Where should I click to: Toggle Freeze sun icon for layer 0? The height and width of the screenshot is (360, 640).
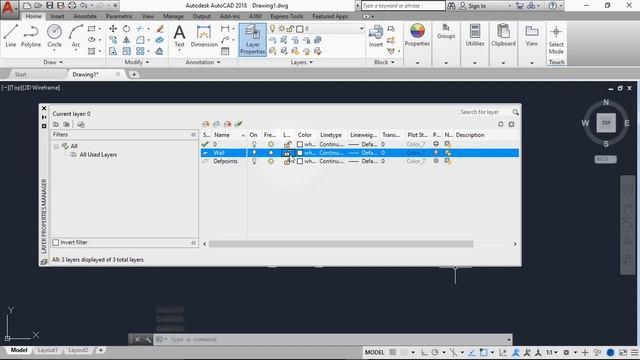pyautogui.click(x=271, y=144)
